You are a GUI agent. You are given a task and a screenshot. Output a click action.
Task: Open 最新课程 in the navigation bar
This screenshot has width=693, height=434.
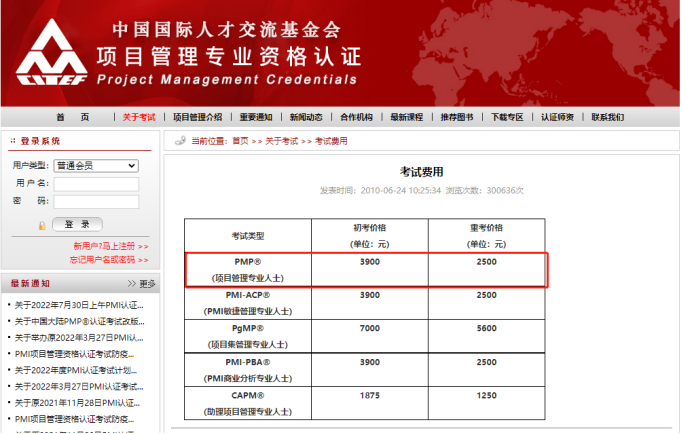coord(407,117)
